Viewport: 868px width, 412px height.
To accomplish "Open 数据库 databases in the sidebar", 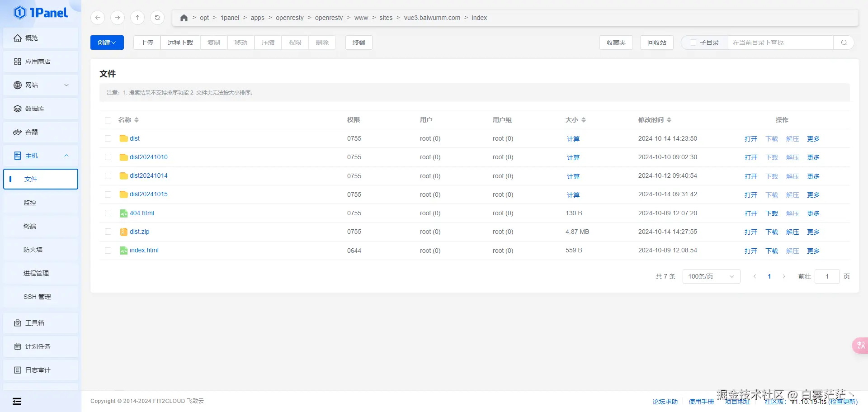I will pyautogui.click(x=41, y=109).
